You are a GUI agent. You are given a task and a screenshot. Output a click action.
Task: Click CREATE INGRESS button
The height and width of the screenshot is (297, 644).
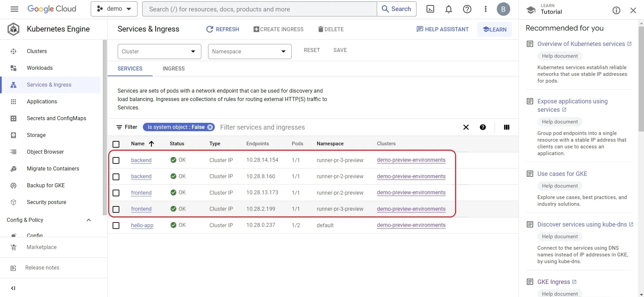click(278, 29)
